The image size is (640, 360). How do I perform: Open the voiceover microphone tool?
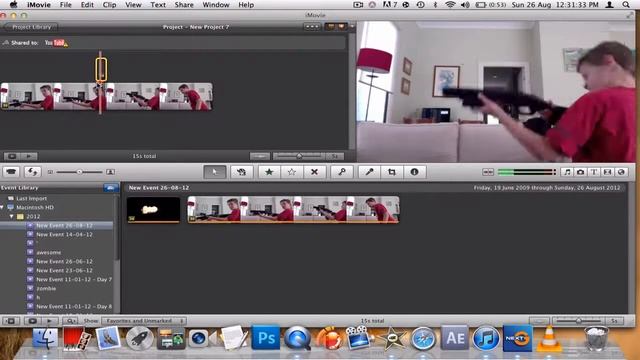point(369,172)
